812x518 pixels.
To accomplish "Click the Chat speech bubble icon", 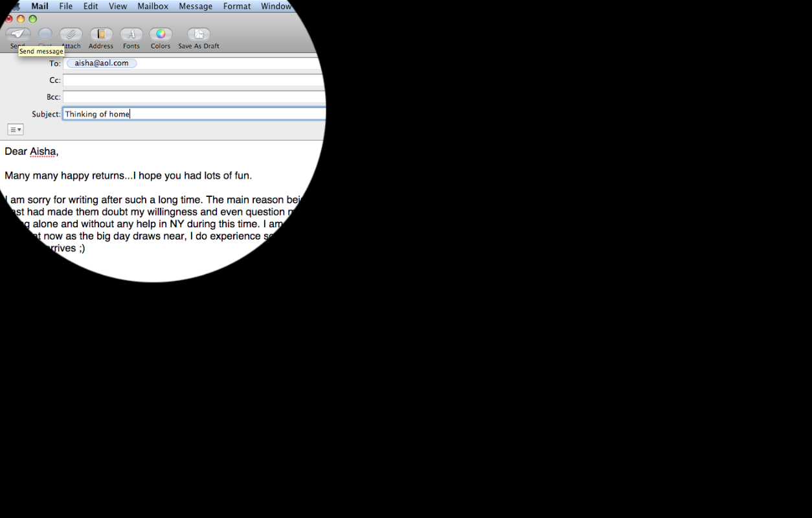I will click(45, 34).
